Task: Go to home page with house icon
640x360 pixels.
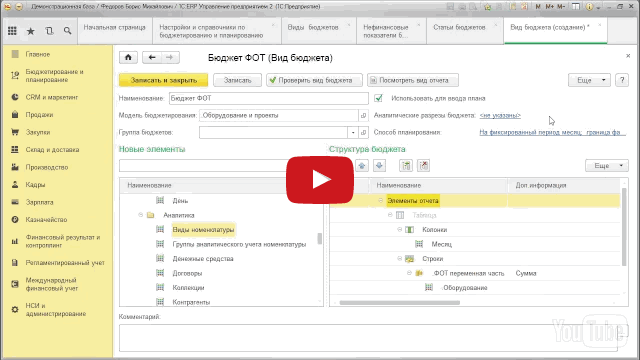Action: (128, 58)
